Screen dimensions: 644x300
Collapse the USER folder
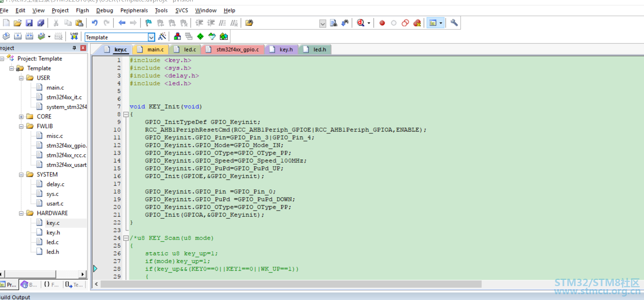pos(21,78)
